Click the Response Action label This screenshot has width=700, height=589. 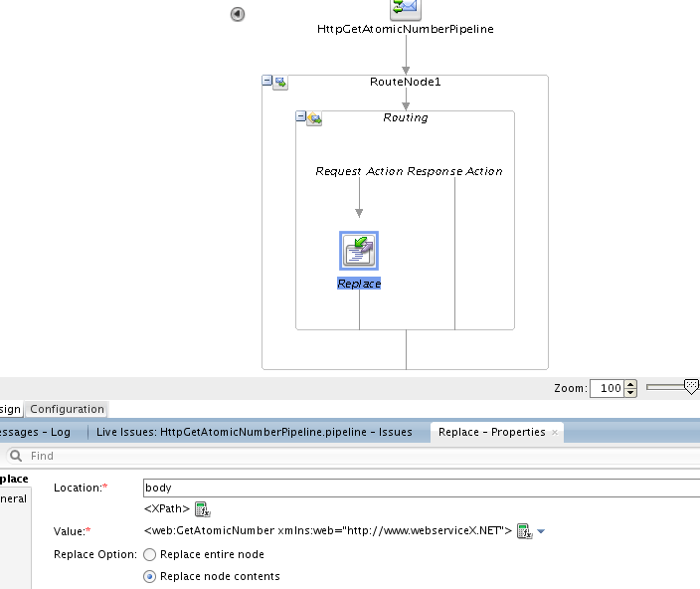tap(455, 171)
